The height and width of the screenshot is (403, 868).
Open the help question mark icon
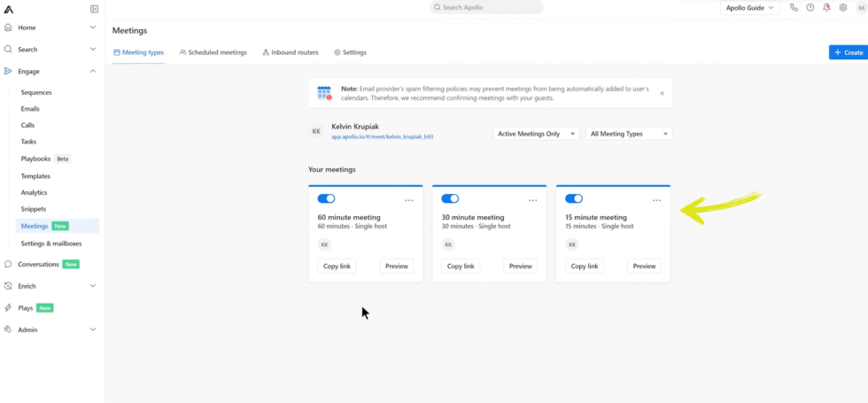pos(810,7)
